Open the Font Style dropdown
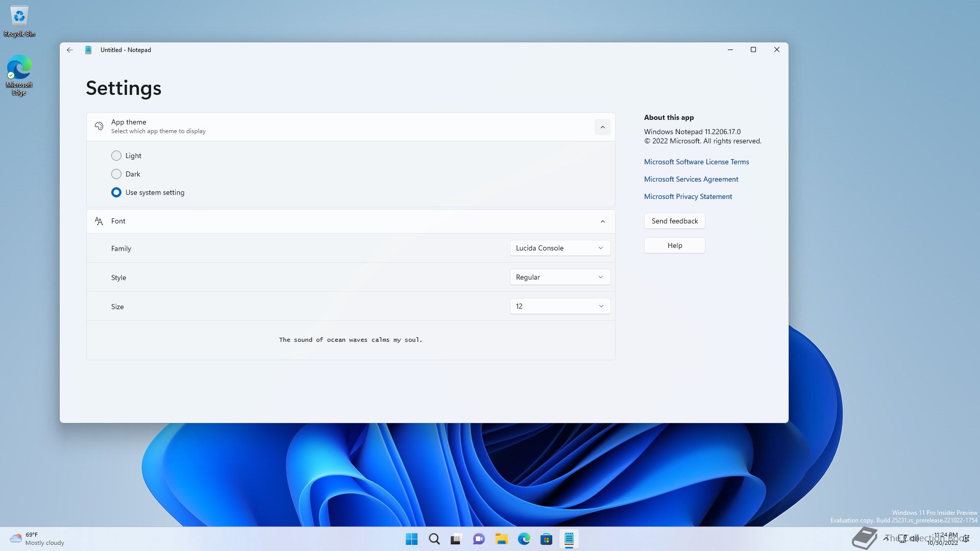This screenshot has height=551, width=980. click(560, 277)
